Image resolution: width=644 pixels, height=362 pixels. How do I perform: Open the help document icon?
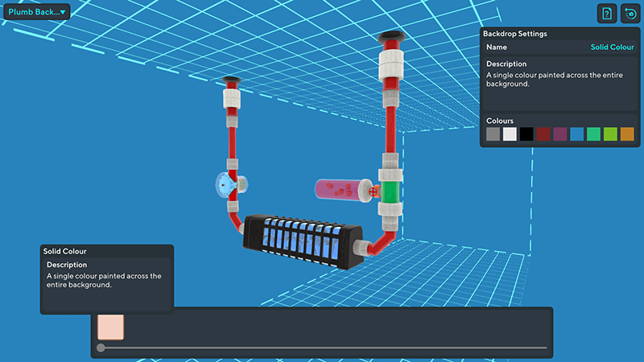tap(607, 13)
